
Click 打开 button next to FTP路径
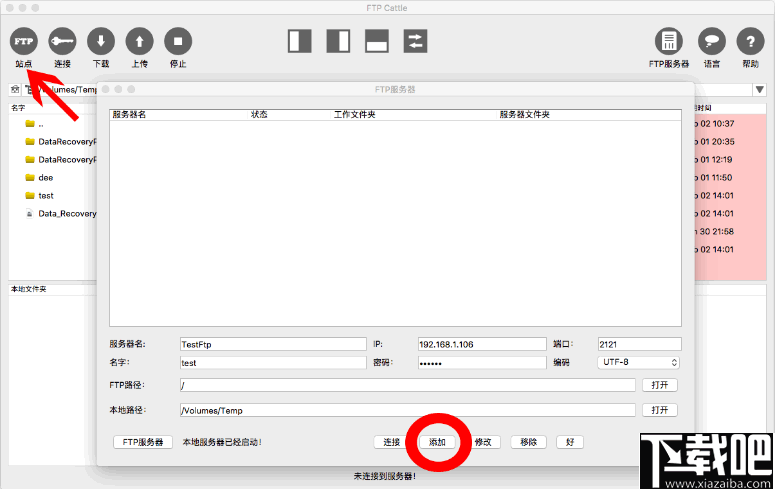coord(660,385)
